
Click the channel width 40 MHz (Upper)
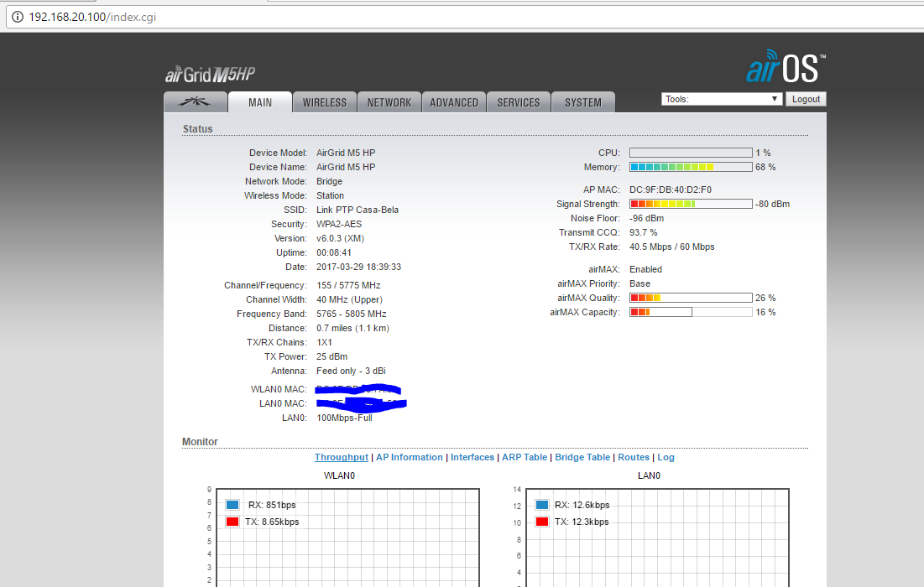(x=349, y=299)
